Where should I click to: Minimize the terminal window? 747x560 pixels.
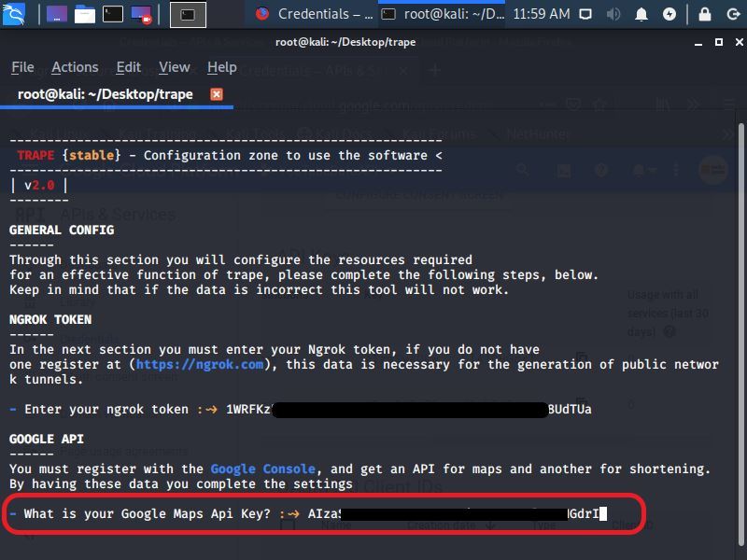tap(698, 42)
